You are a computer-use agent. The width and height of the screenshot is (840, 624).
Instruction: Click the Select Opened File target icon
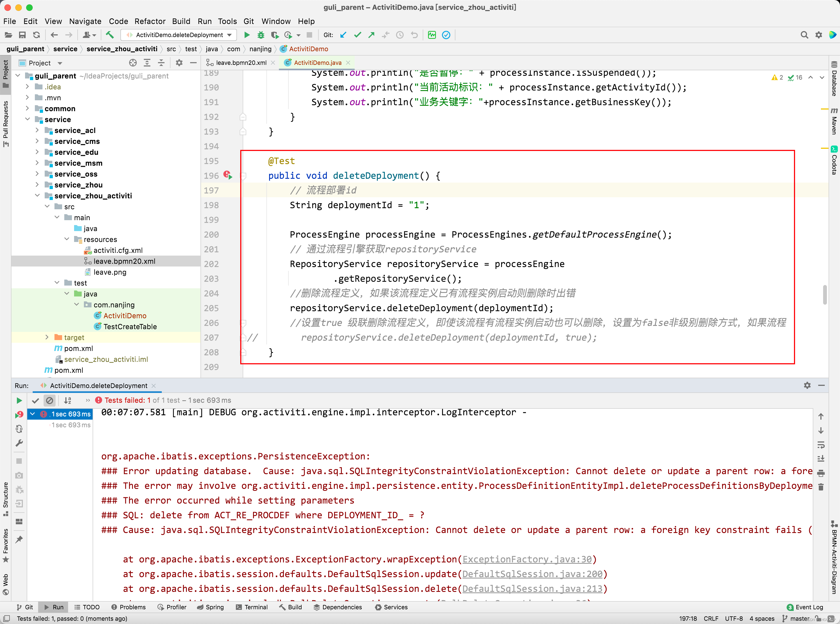[x=133, y=63]
